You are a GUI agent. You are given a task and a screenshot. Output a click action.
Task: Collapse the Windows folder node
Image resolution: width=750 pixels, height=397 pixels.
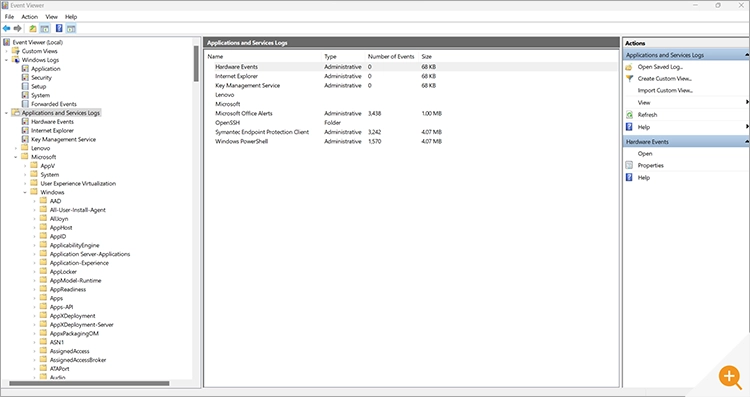click(25, 192)
